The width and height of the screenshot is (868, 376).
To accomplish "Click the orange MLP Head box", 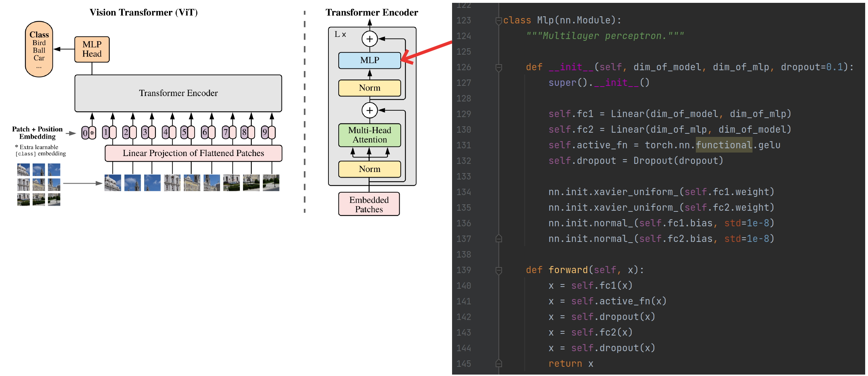I will coord(92,49).
